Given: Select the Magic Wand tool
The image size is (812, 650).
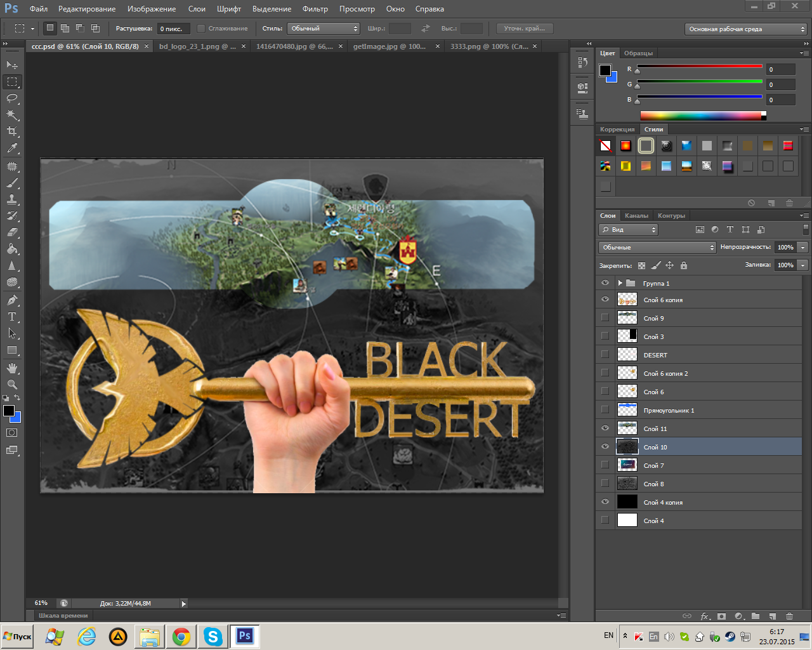Looking at the screenshot, I should [12, 115].
